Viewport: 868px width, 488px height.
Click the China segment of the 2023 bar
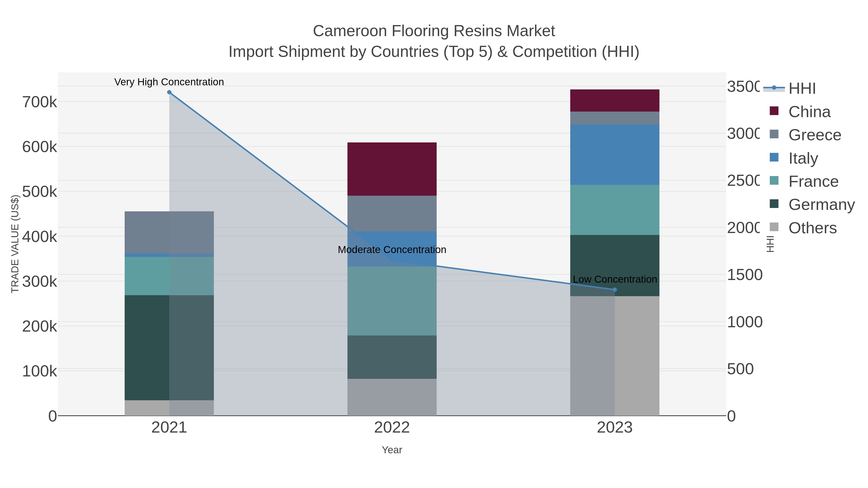[x=615, y=100]
